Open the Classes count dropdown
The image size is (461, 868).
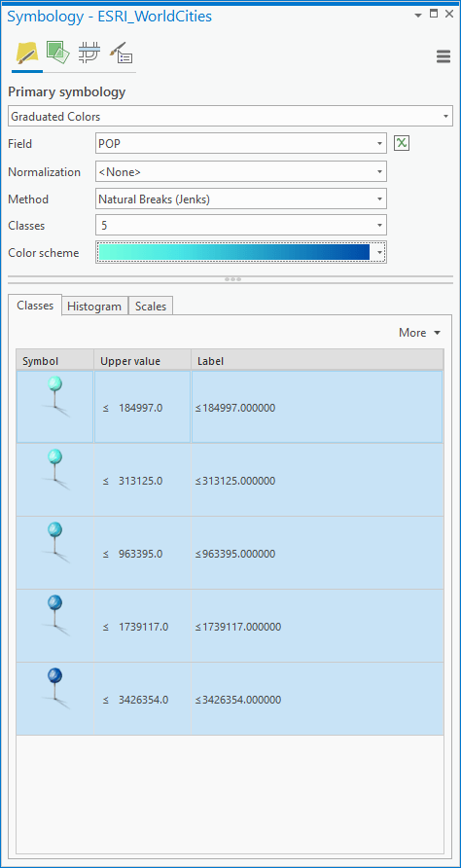(241, 226)
